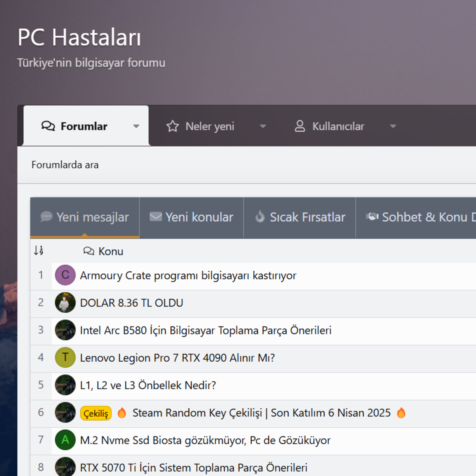Click the flame icon in Sıcak Fırsatlar

(260, 217)
